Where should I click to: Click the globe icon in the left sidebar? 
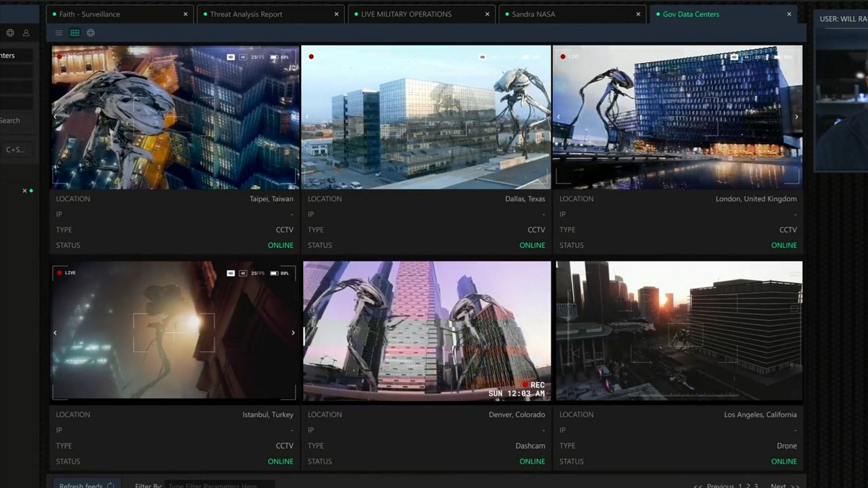click(x=10, y=33)
